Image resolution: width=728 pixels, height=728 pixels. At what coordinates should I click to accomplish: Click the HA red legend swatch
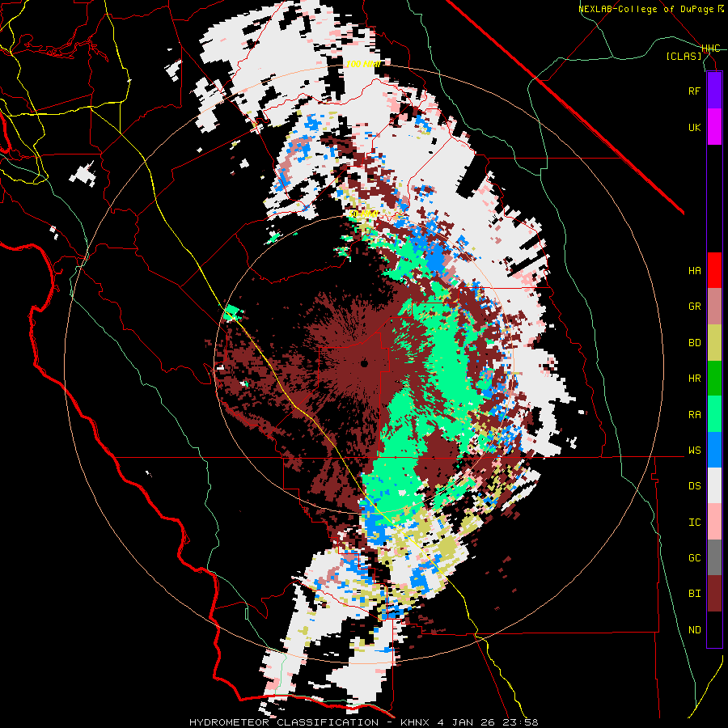coord(714,270)
